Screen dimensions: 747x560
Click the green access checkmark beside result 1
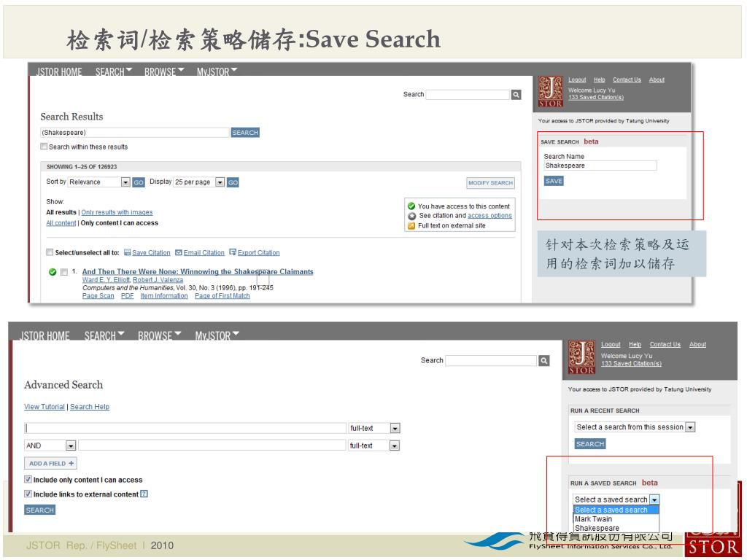tap(53, 272)
